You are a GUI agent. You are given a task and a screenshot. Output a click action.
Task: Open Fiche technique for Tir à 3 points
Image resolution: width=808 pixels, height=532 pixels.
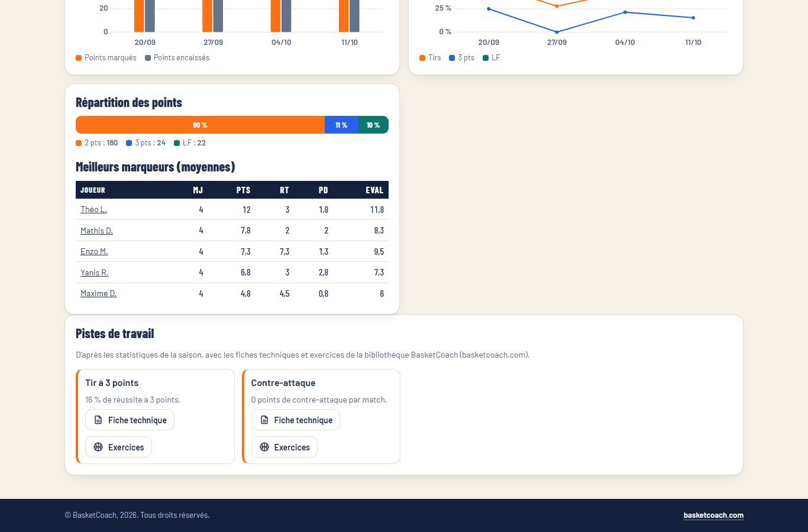pos(130,420)
